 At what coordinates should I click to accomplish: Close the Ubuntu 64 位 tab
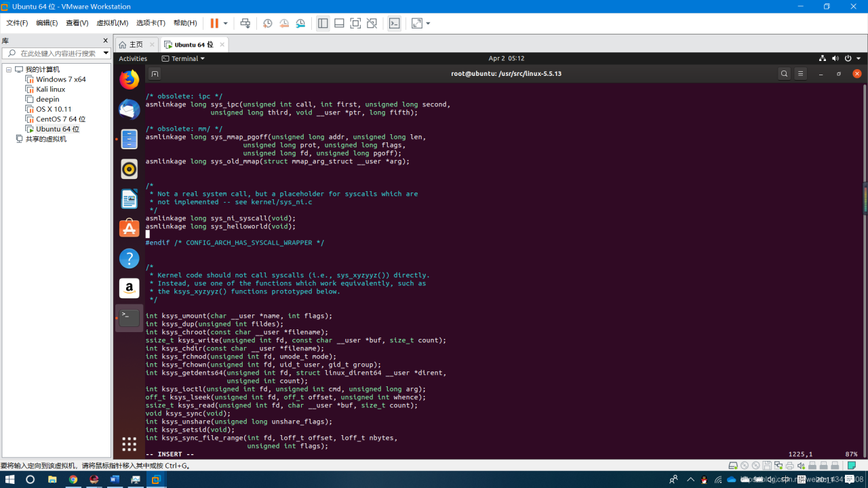[x=221, y=44]
